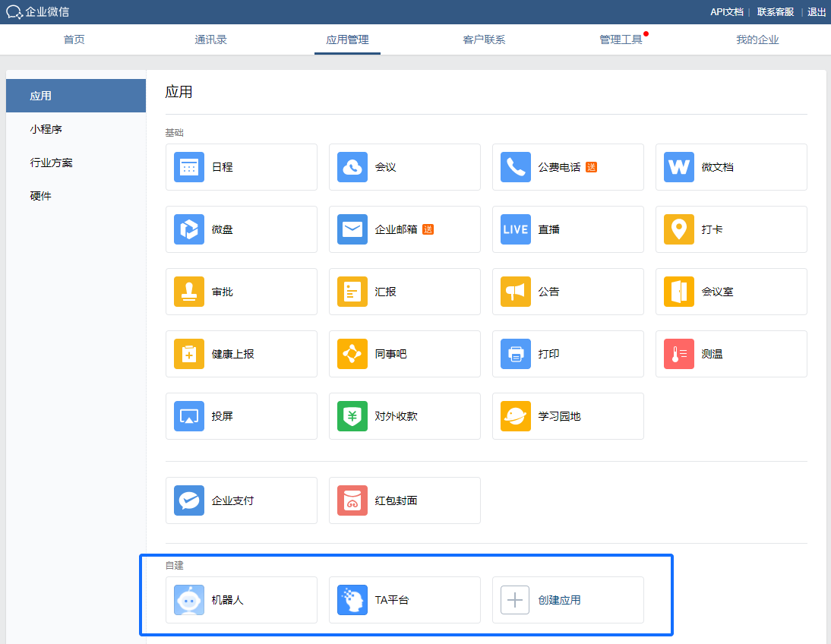Click the plus icon to 创建应用

coord(515,600)
